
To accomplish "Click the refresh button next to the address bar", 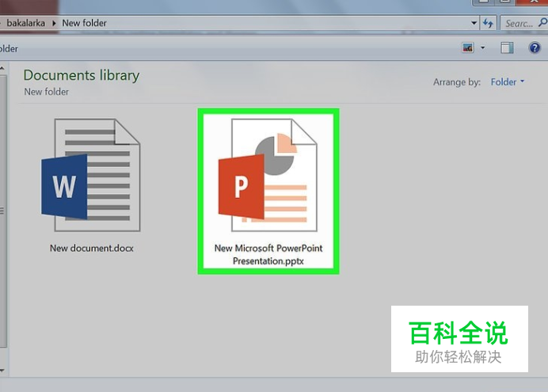I will 488,24.
